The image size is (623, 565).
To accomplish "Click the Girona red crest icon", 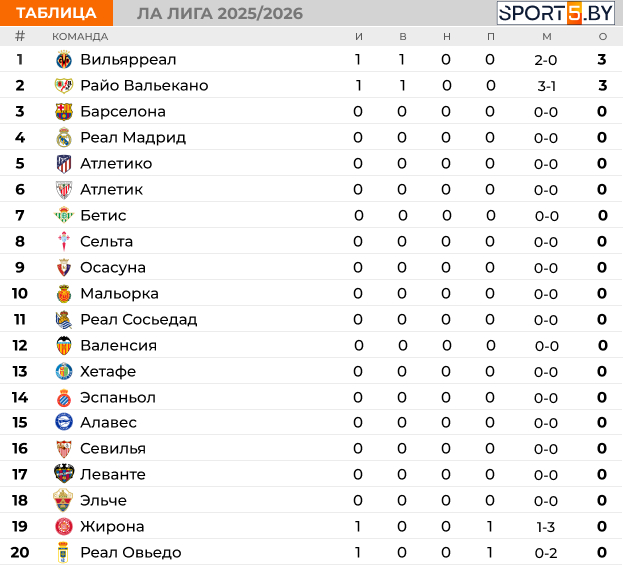I will click(x=64, y=526).
